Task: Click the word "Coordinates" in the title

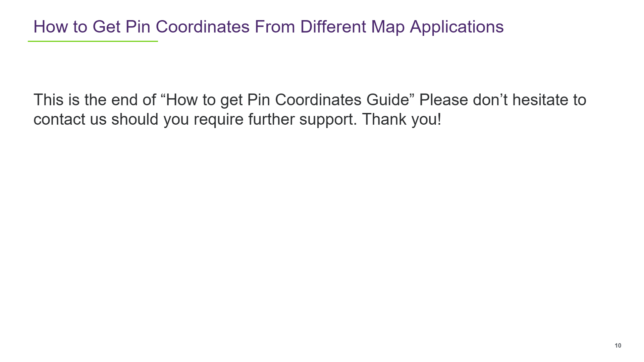Action: 203,27
